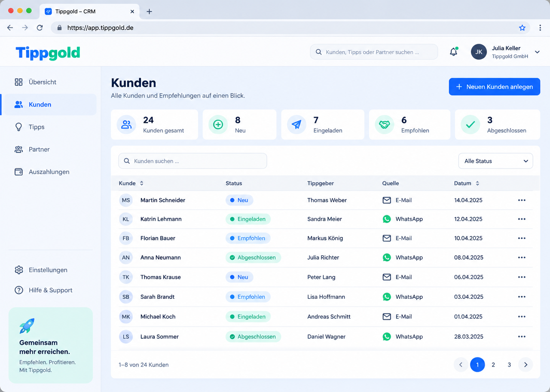Click WhatsApp icon in Katrin Lehmann row
This screenshot has height=392, width=550.
click(387, 219)
